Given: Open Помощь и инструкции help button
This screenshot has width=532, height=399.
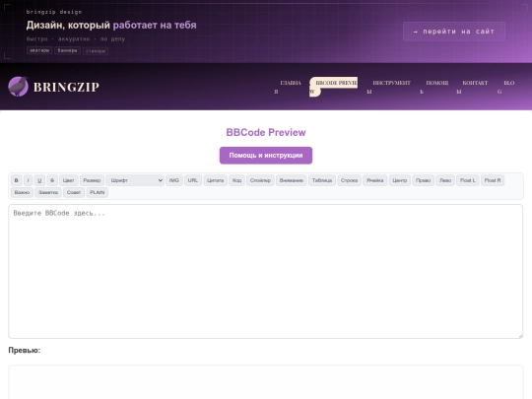Looking at the screenshot, I should point(266,156).
